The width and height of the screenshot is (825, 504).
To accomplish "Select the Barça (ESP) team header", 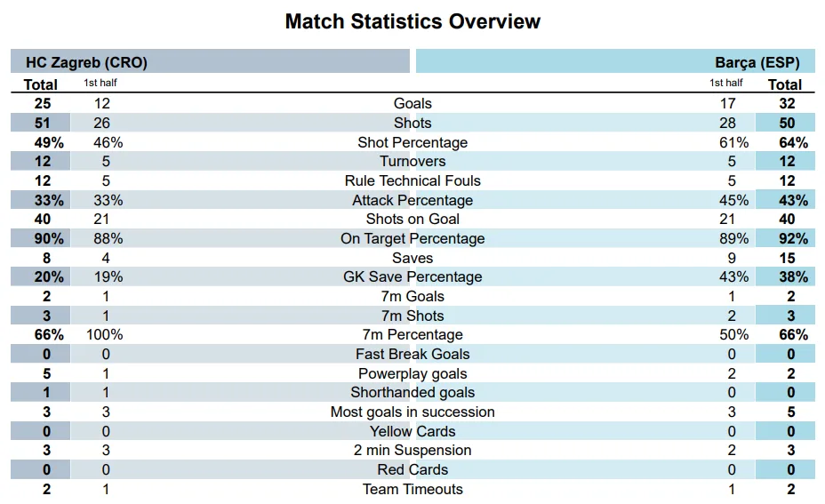I will [x=757, y=62].
